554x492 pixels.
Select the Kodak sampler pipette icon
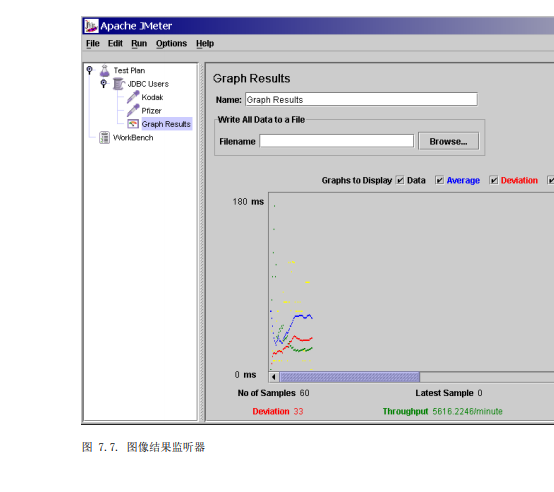[133, 97]
